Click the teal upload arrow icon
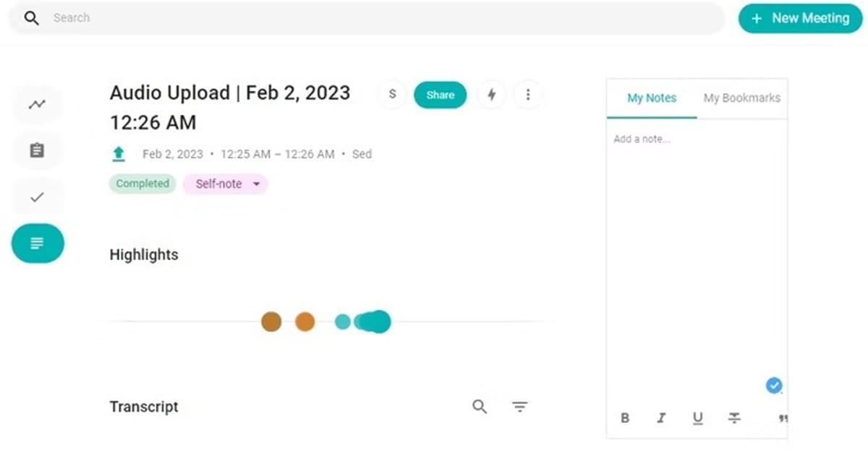The image size is (868, 451). [x=119, y=154]
